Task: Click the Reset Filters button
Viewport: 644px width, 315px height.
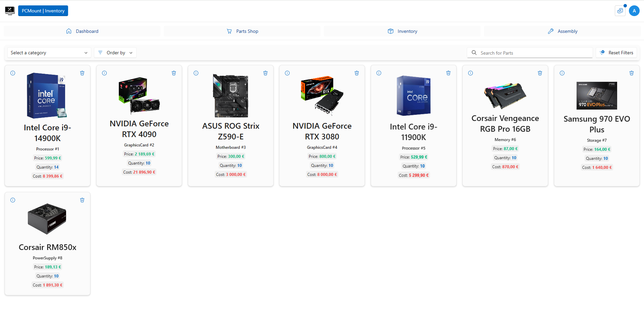Action: point(616,53)
